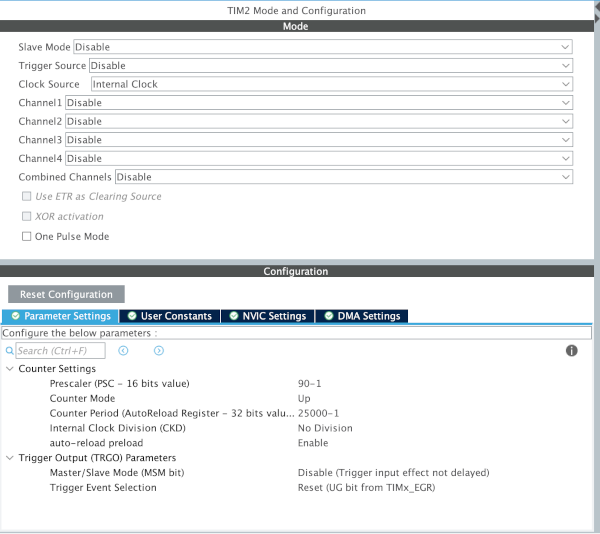Click the previous search result arrow icon
This screenshot has height=534, width=600.
pyautogui.click(x=123, y=351)
